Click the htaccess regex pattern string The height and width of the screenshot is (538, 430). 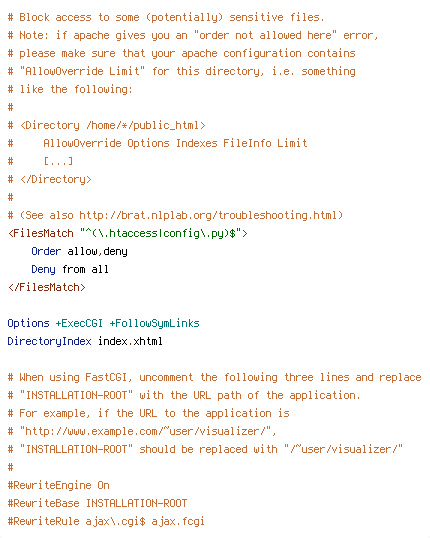(161, 233)
